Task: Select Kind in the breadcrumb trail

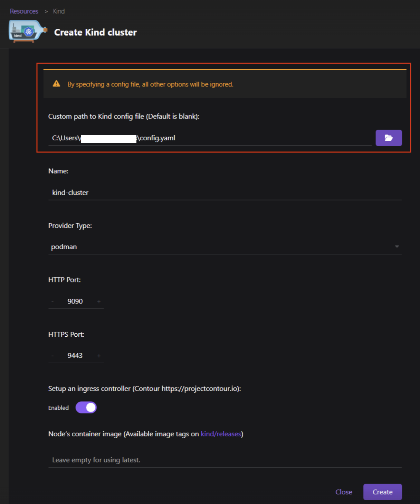Action: pyautogui.click(x=58, y=11)
